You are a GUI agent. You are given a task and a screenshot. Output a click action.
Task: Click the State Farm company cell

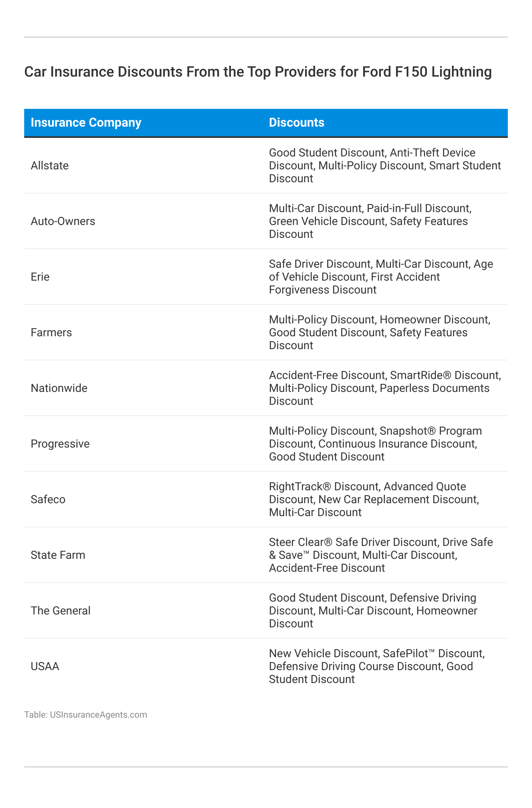click(58, 555)
